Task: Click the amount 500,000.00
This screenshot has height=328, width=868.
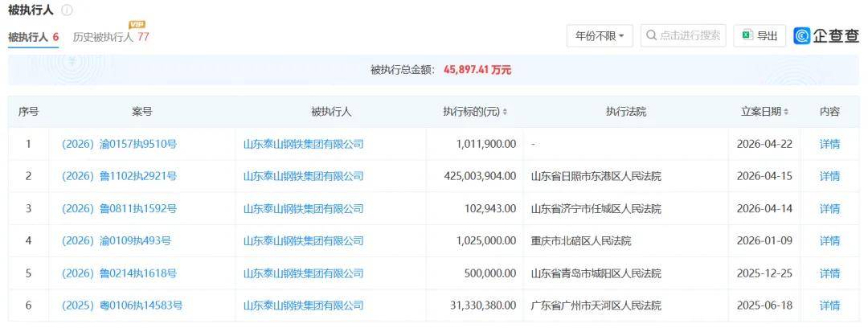Action: point(489,273)
